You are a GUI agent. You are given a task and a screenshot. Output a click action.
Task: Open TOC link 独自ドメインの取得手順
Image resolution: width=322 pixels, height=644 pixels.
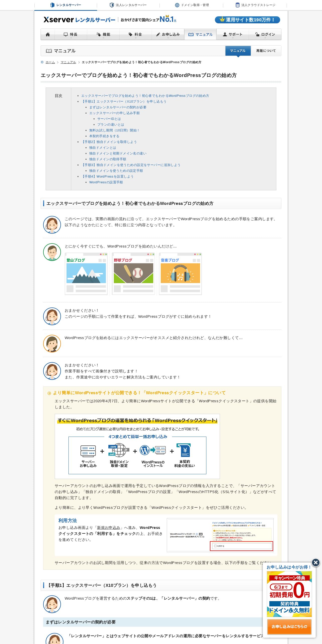click(108, 159)
